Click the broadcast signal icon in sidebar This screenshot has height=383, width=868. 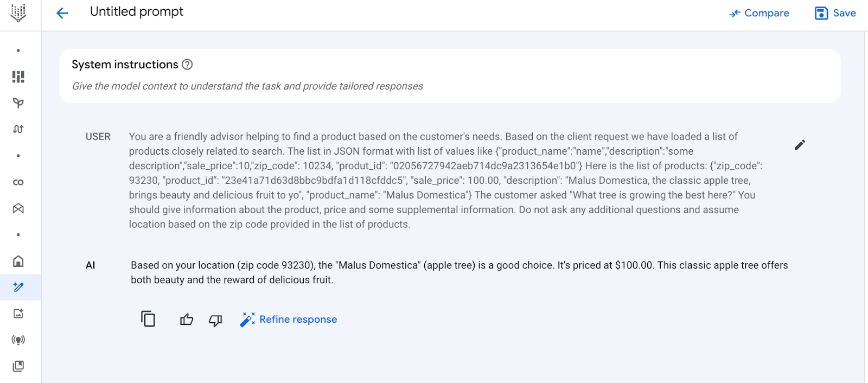pyautogui.click(x=18, y=340)
